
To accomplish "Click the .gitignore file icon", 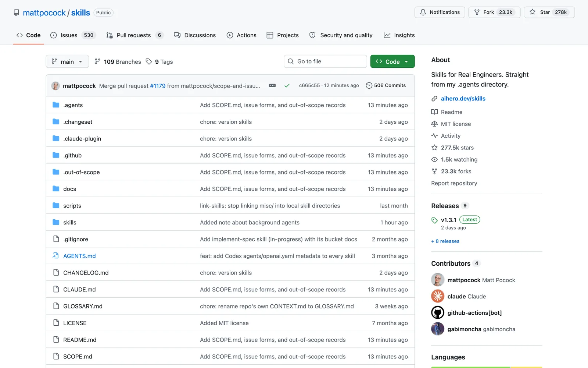I will 56,239.
